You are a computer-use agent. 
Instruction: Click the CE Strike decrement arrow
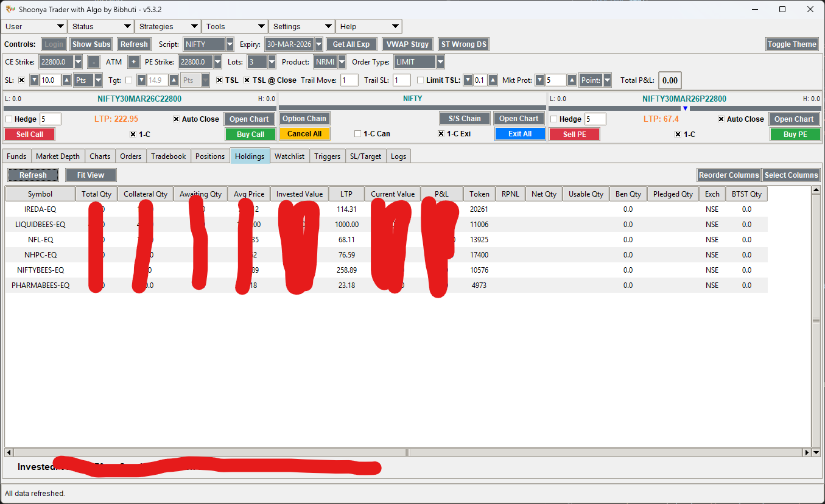coord(78,61)
